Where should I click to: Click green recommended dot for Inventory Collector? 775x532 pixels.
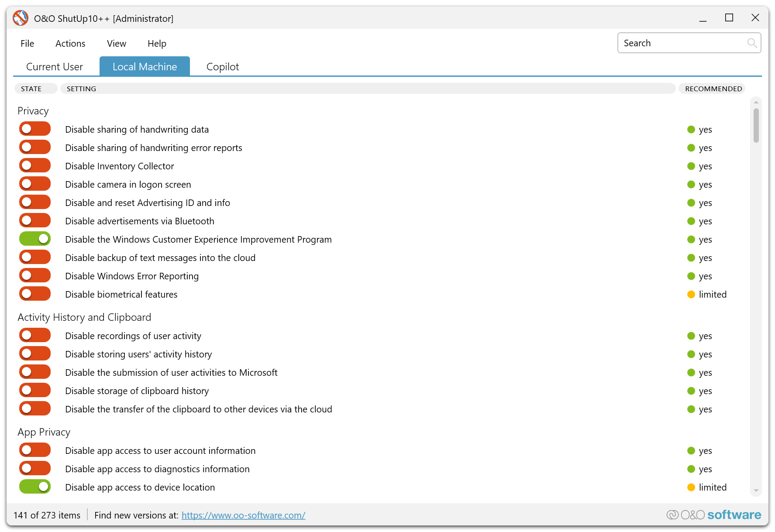pos(691,166)
